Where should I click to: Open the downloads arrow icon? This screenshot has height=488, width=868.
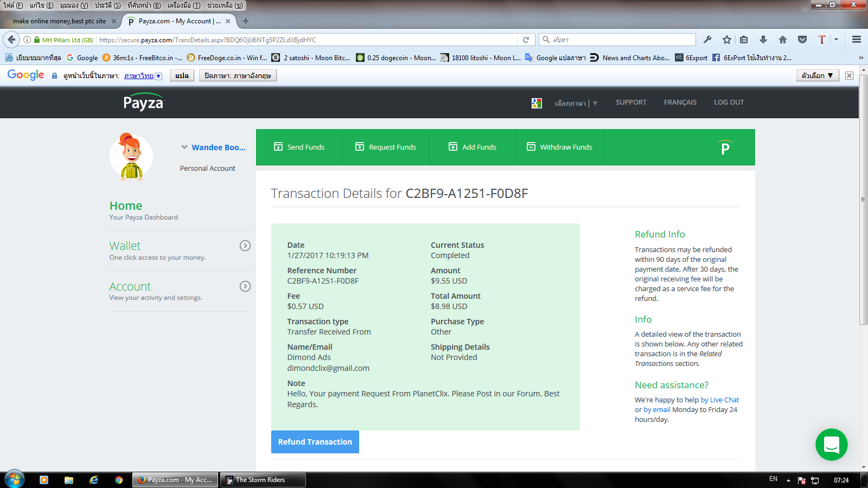pos(763,40)
